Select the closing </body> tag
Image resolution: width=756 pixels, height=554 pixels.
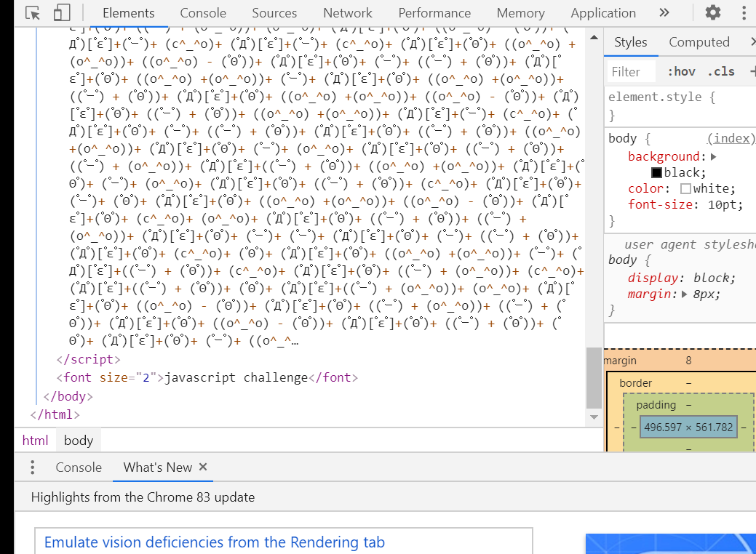coord(68,396)
